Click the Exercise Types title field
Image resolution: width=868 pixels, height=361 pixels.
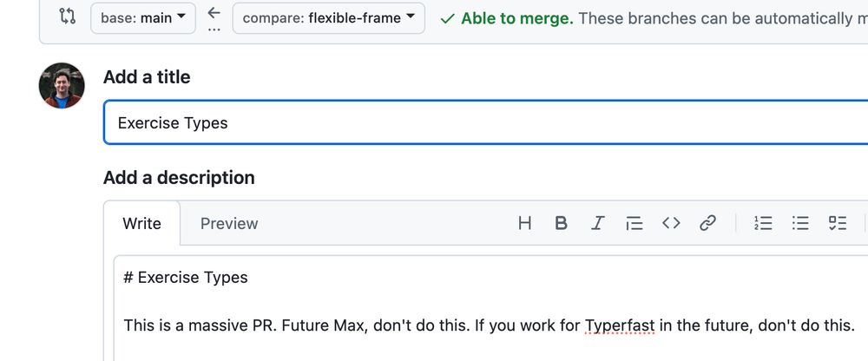(485, 122)
